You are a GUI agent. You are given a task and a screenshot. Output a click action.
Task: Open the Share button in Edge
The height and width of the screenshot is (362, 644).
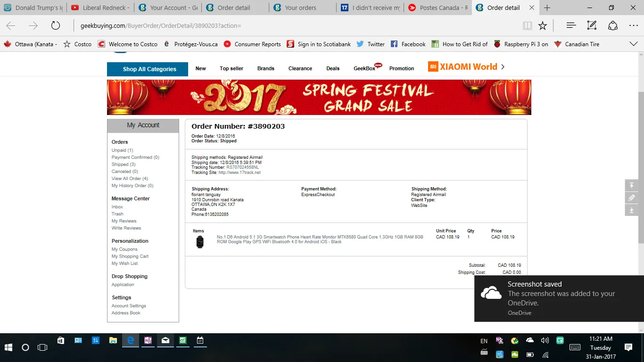click(x=612, y=26)
